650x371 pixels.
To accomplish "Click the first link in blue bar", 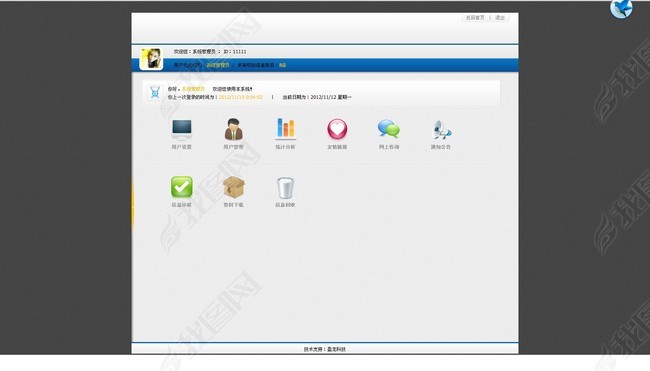I will [187, 65].
